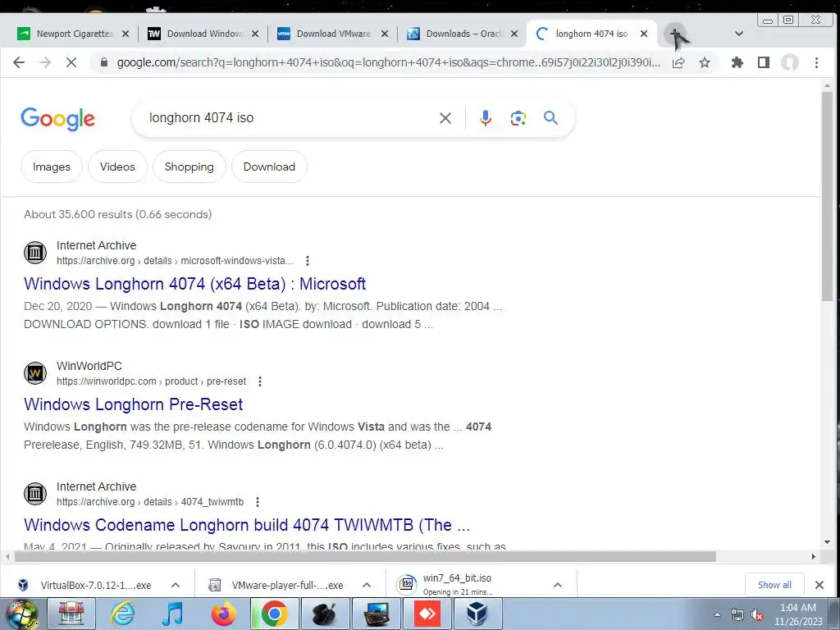Viewport: 840px width, 630px height.
Task: Click the forward navigation arrow
Action: click(x=45, y=62)
